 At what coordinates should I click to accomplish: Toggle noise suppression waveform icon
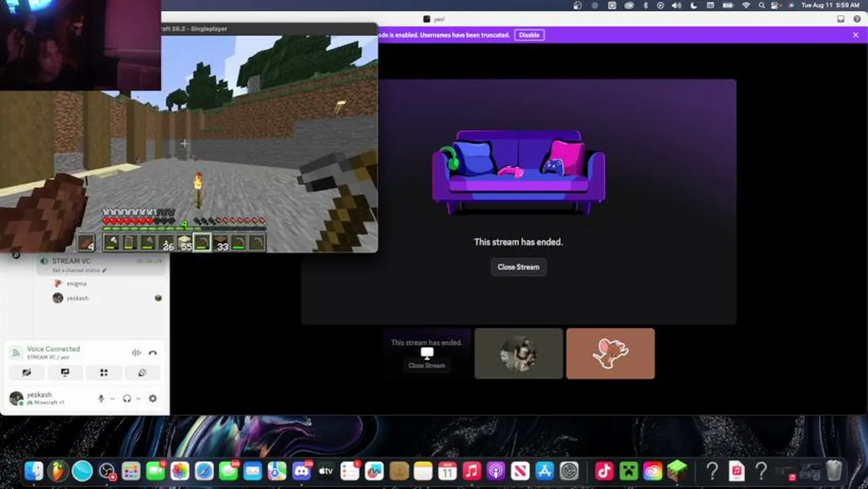pyautogui.click(x=137, y=352)
